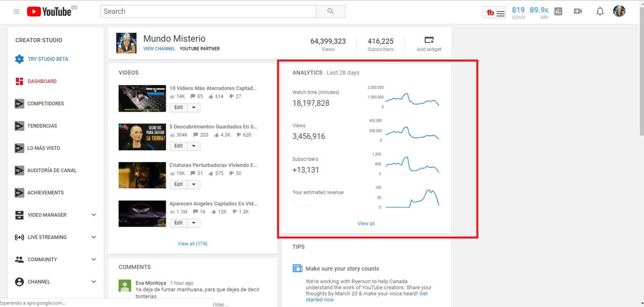
Task: Click the Channel person icon
Action: tap(19, 282)
